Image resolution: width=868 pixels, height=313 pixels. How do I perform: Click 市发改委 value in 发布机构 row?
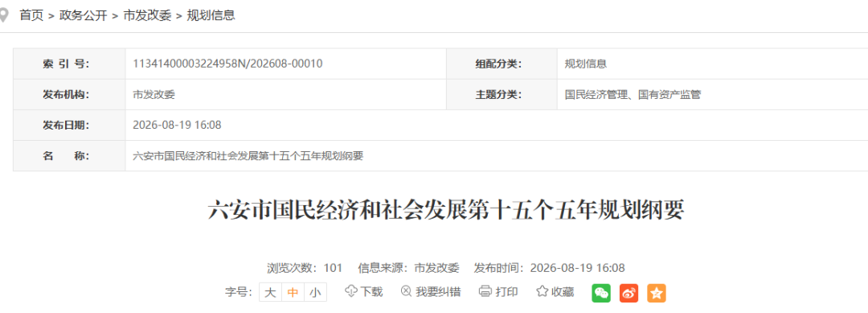[x=154, y=94]
